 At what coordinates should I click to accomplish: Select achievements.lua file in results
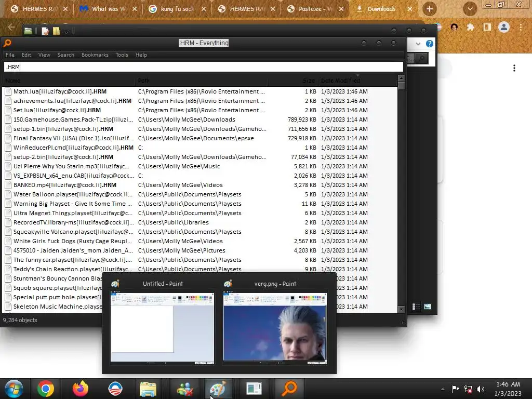pyautogui.click(x=200, y=101)
